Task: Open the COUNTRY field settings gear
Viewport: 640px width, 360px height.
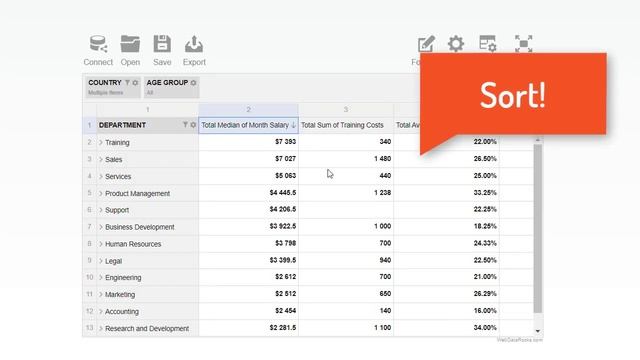Action: (135, 83)
